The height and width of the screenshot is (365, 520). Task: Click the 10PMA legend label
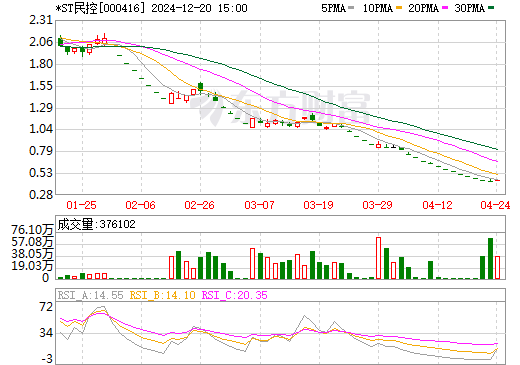(x=378, y=8)
